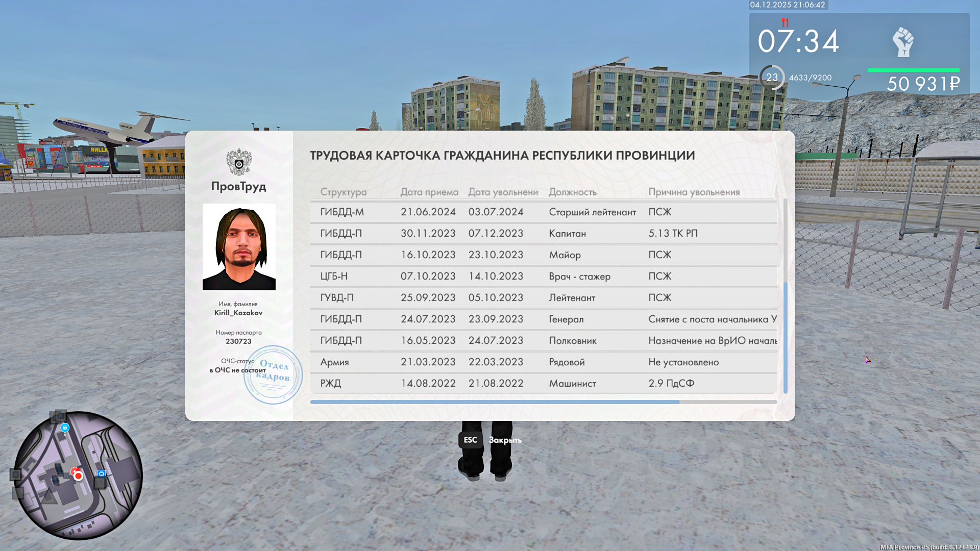
Task: Click the blue bus marker on minimap
Action: [102, 474]
